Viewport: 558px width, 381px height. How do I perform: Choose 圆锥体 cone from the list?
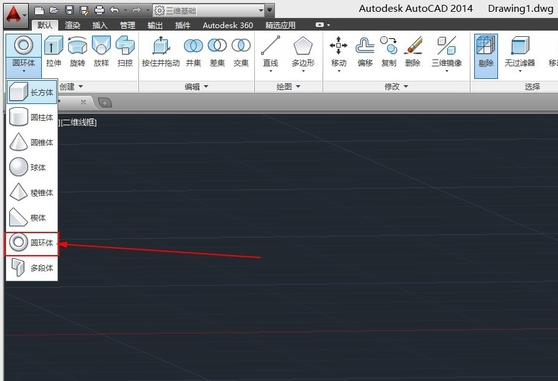[32, 142]
